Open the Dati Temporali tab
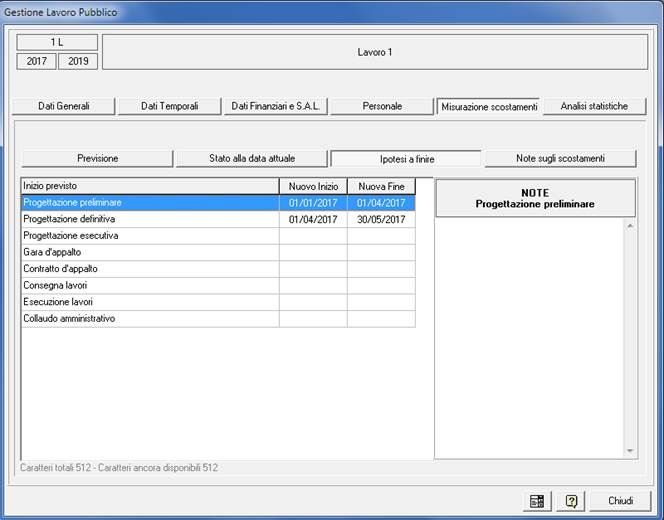The image size is (664, 520). point(169,106)
